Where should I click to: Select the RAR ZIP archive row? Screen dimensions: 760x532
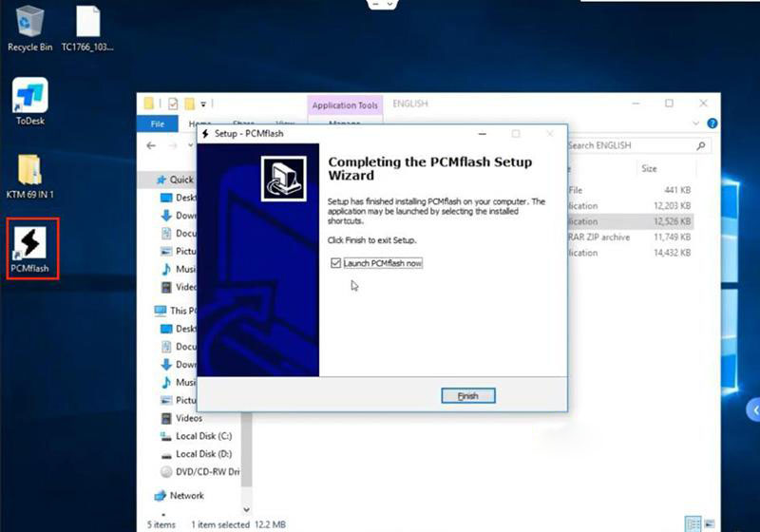coord(630,237)
